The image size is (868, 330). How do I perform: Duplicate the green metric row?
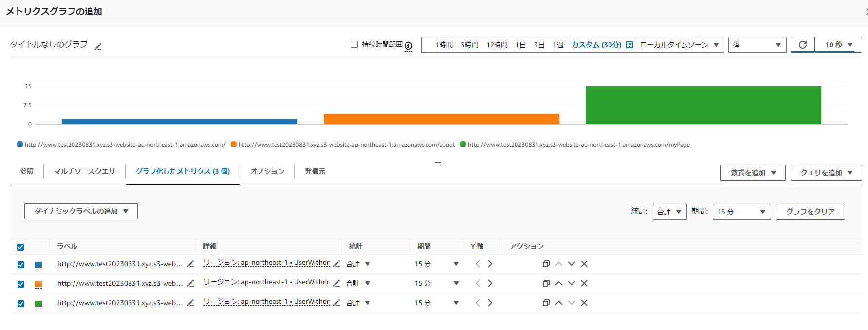coord(546,303)
